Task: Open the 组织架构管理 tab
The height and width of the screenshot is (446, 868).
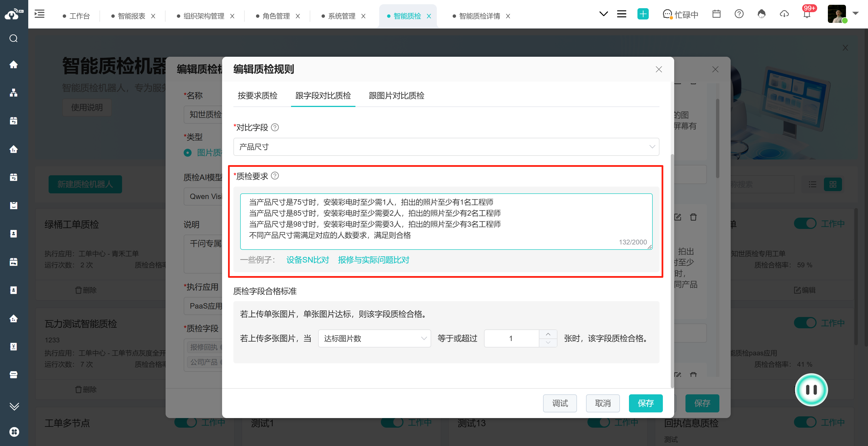Action: click(203, 16)
